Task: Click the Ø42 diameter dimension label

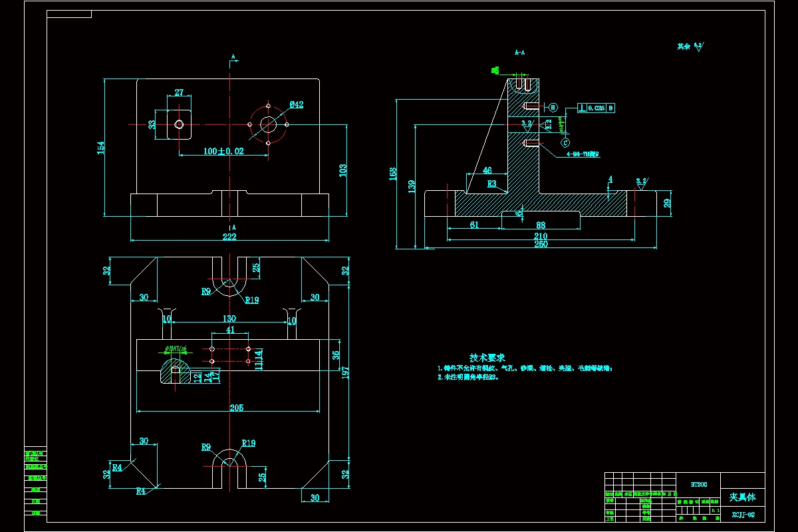Action: [x=296, y=104]
